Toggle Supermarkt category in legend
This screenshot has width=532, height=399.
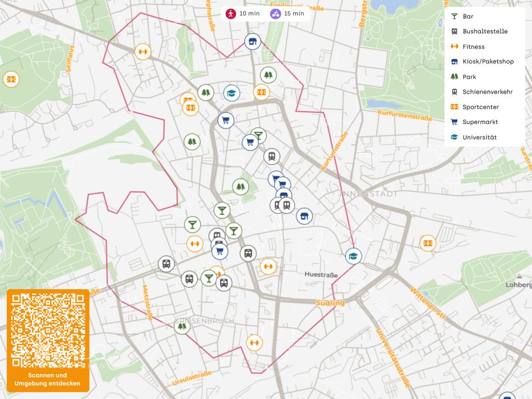pos(480,122)
